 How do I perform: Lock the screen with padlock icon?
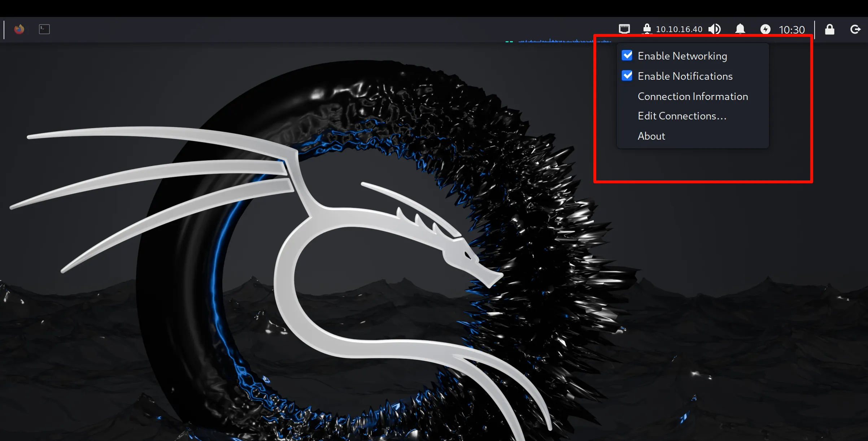click(x=829, y=29)
